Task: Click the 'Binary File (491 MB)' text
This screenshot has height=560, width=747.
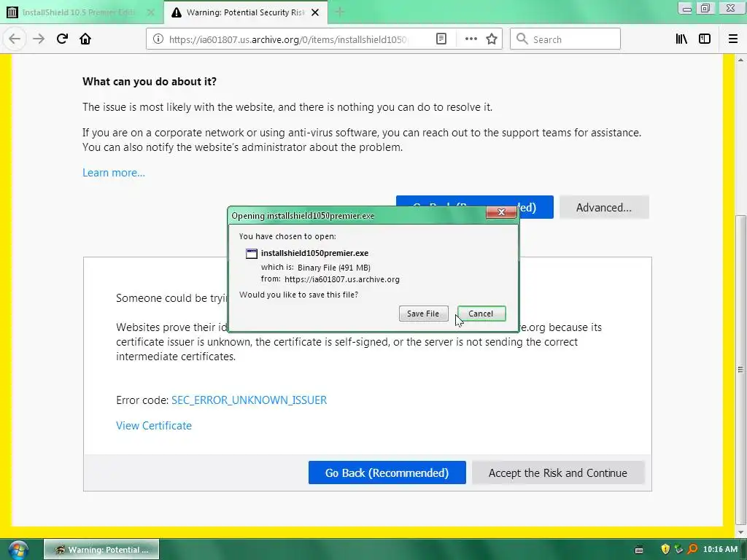Action: pyautogui.click(x=334, y=268)
